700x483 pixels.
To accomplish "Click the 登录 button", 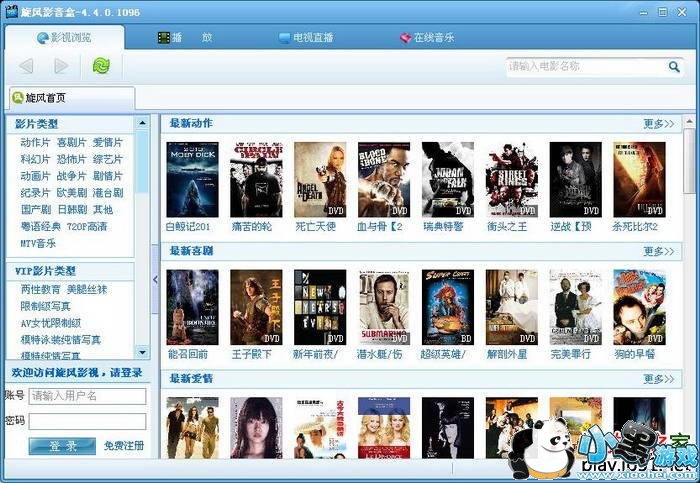I will 62,446.
